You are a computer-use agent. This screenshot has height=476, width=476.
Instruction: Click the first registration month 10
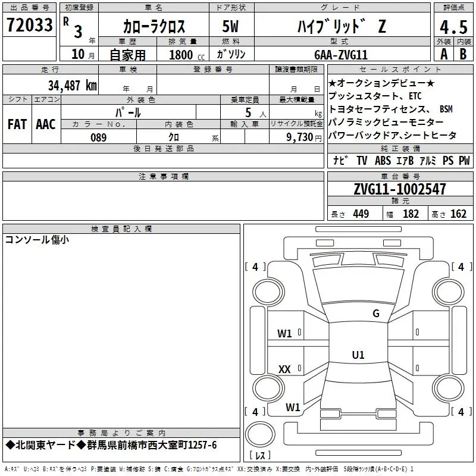point(78,54)
